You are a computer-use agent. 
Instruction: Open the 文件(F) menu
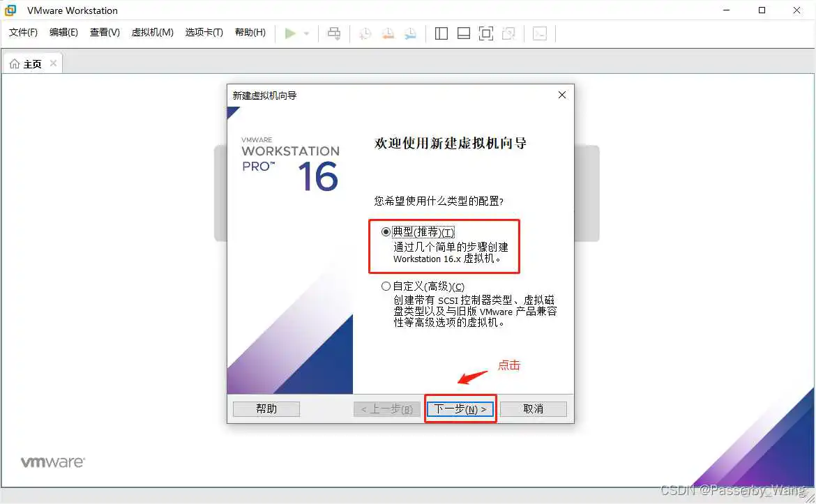coord(24,32)
